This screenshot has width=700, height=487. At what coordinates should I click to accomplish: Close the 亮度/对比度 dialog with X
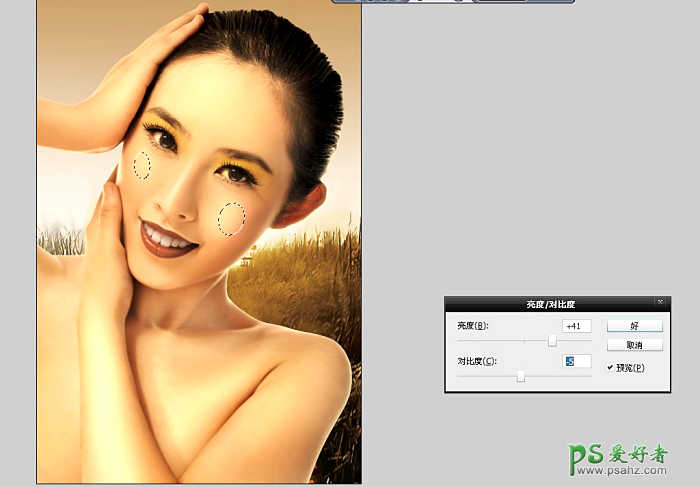click(661, 302)
